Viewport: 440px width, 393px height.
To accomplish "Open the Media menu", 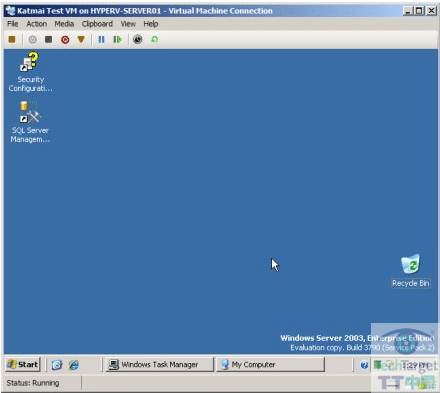I will [64, 24].
